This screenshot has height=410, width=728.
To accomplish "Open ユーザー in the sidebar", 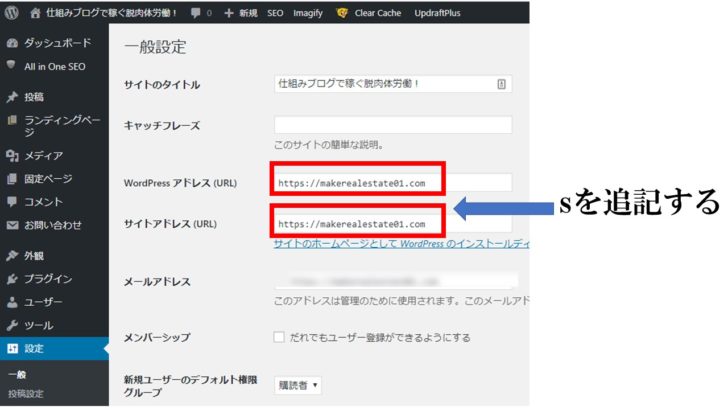I will point(43,302).
